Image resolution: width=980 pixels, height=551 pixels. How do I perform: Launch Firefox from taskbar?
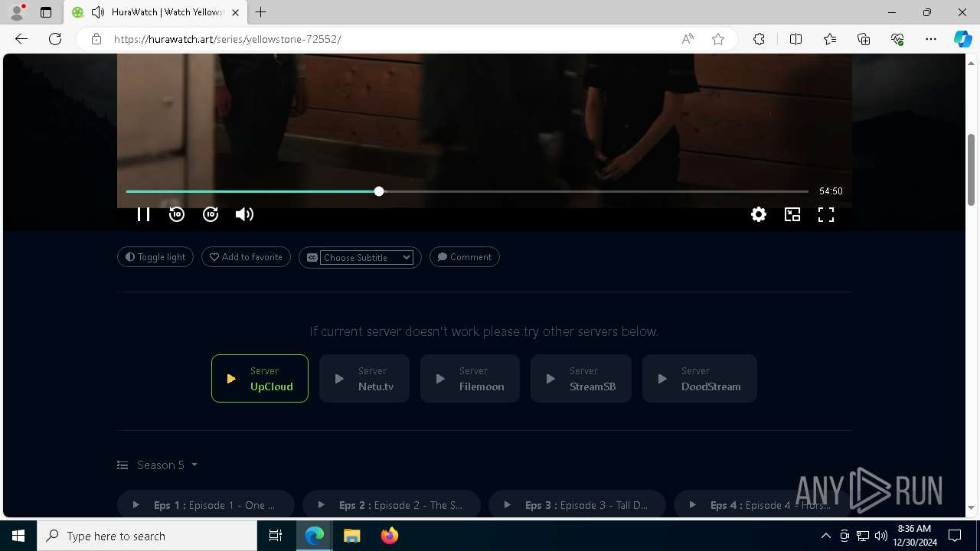tap(389, 536)
